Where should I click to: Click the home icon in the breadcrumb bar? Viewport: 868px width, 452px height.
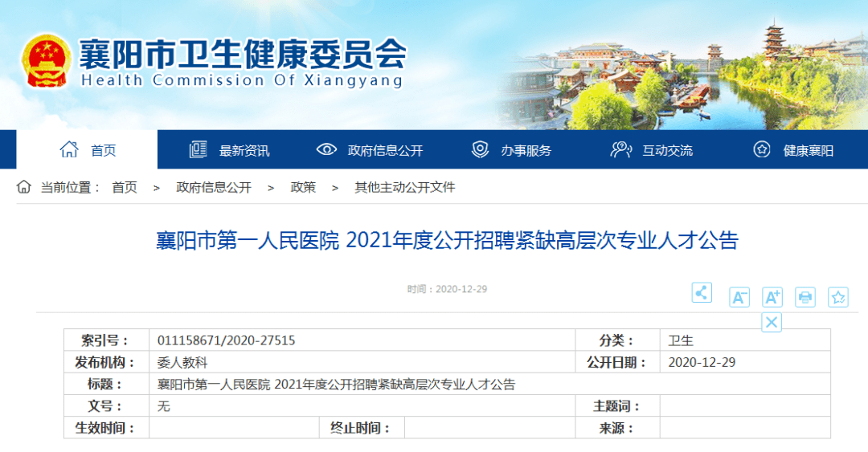tap(24, 187)
